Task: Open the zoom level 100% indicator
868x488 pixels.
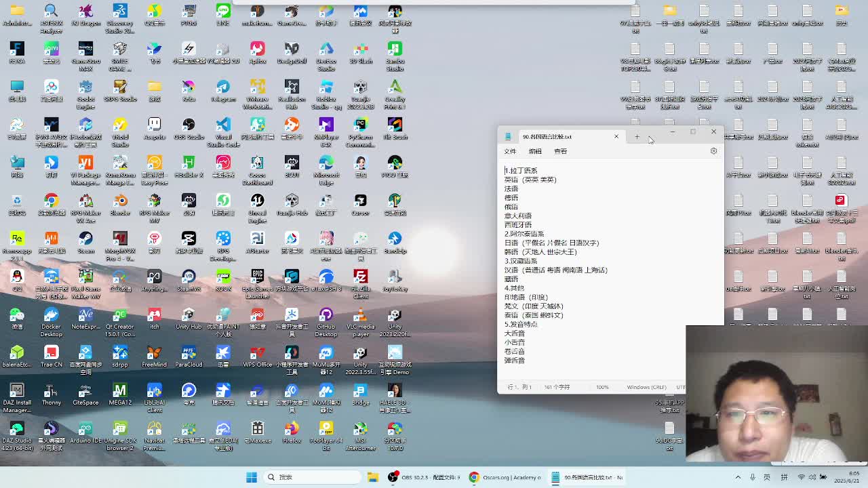Action: click(x=602, y=387)
